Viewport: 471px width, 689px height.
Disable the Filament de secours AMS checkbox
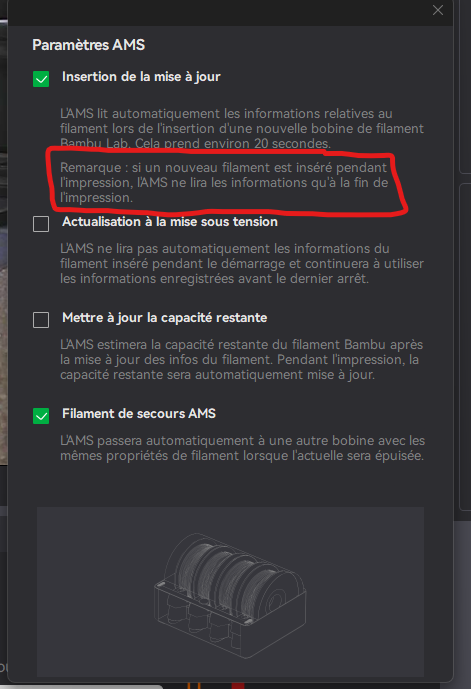(41, 416)
